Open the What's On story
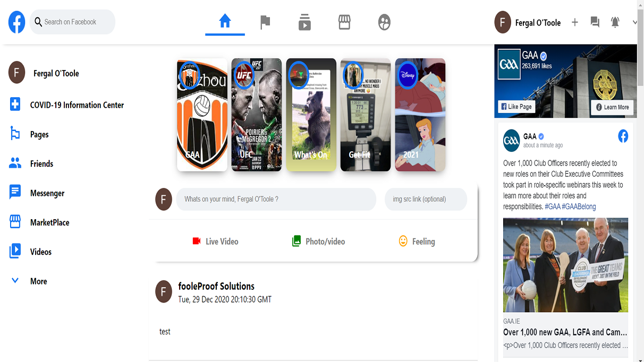This screenshot has height=362, width=644. coord(311,115)
